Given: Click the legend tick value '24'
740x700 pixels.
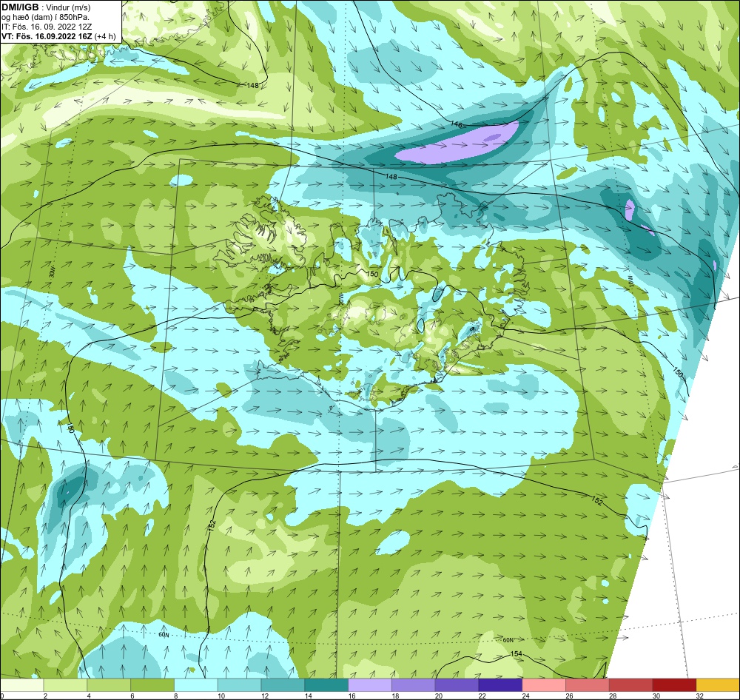Looking at the screenshot, I should [525, 696].
